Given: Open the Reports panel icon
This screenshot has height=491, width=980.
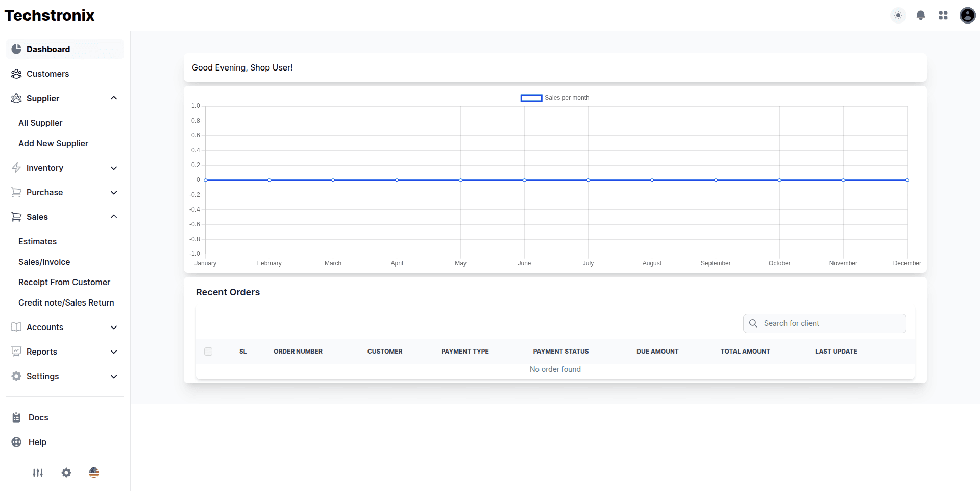Looking at the screenshot, I should 16,352.
